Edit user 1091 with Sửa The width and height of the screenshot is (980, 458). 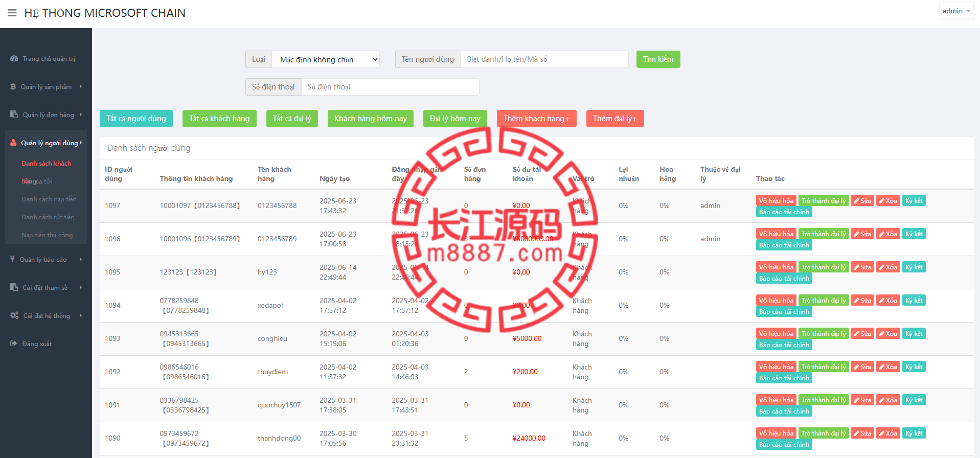[x=862, y=400]
